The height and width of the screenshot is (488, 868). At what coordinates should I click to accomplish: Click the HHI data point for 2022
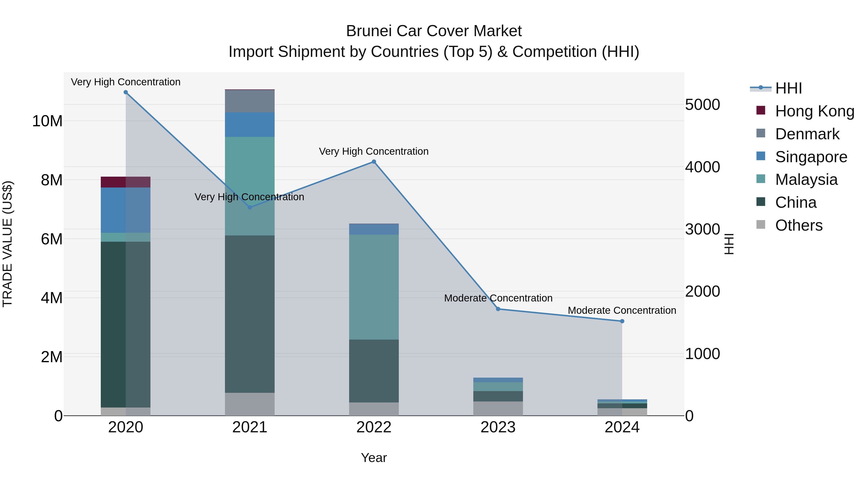click(374, 162)
